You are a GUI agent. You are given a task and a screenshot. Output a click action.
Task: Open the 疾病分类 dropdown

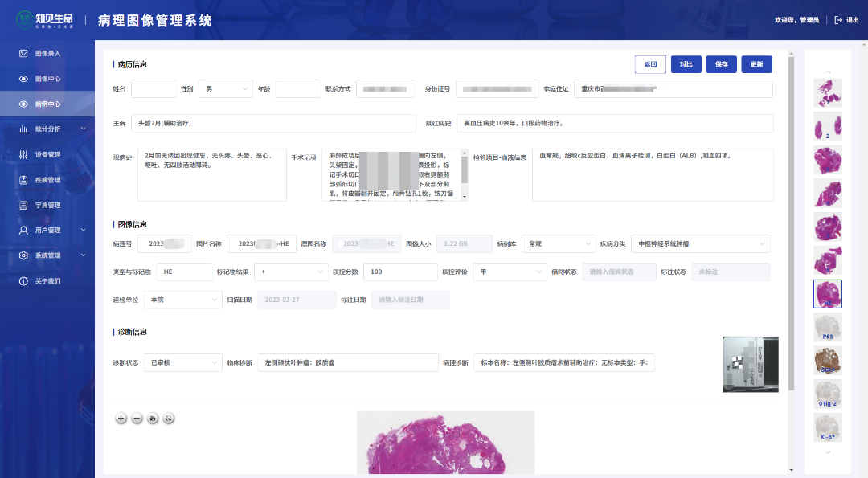700,243
